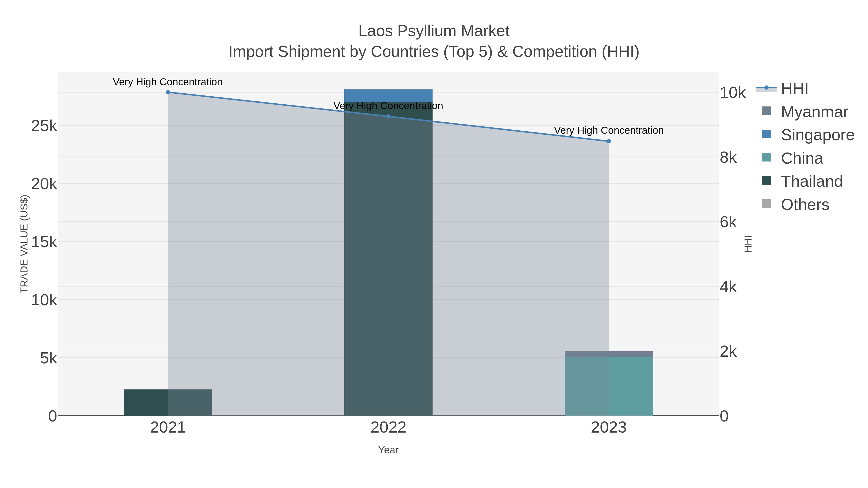
Task: Click the 10k tick on the right HHI axis
Action: click(732, 93)
